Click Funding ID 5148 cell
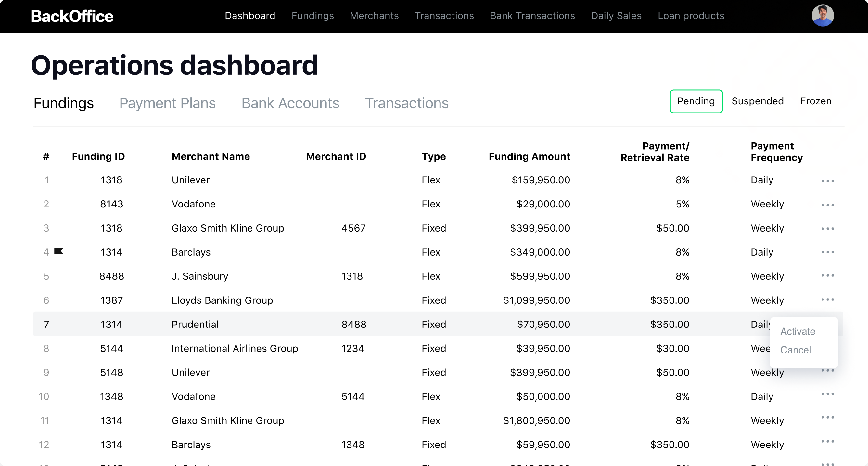The height and width of the screenshot is (466, 868). [111, 372]
